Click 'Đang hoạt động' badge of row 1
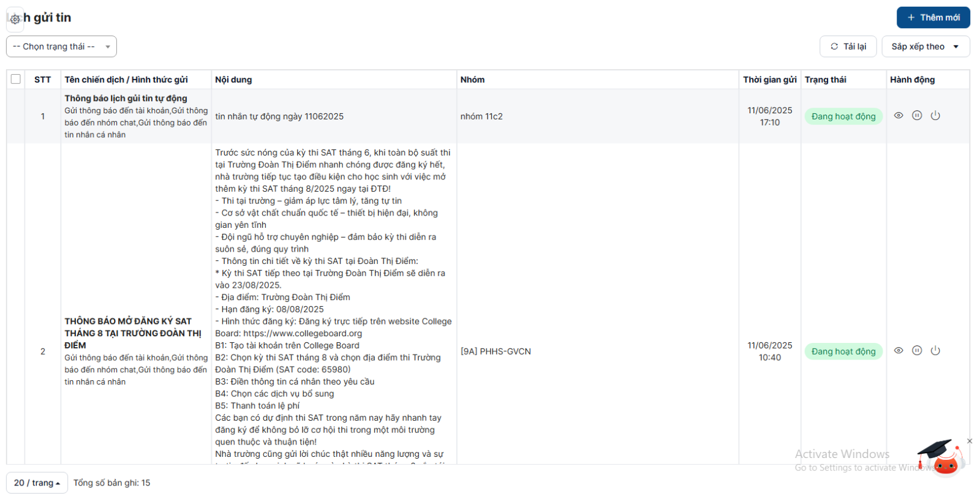Image resolution: width=980 pixels, height=496 pixels. (x=843, y=116)
